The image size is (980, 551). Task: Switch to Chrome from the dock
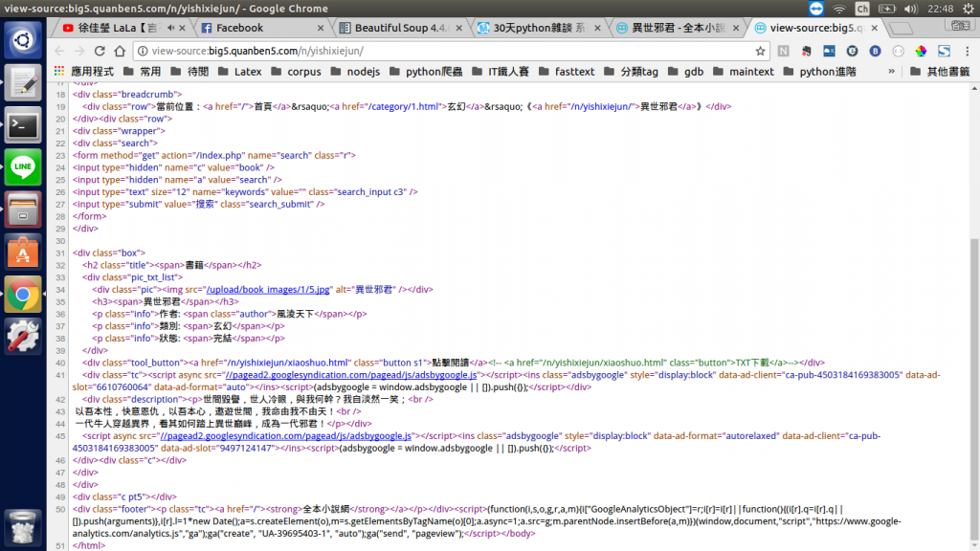coord(23,295)
